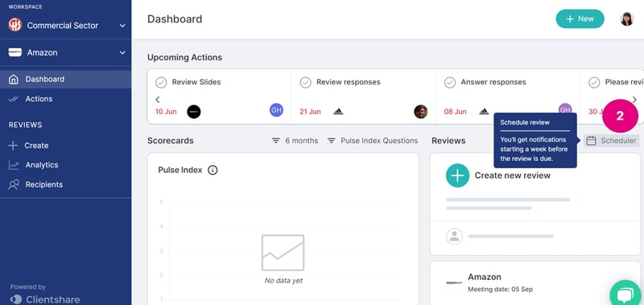Click the placeholder user avatar in review card
Screen dimensions: 644x305
pyautogui.click(x=454, y=237)
